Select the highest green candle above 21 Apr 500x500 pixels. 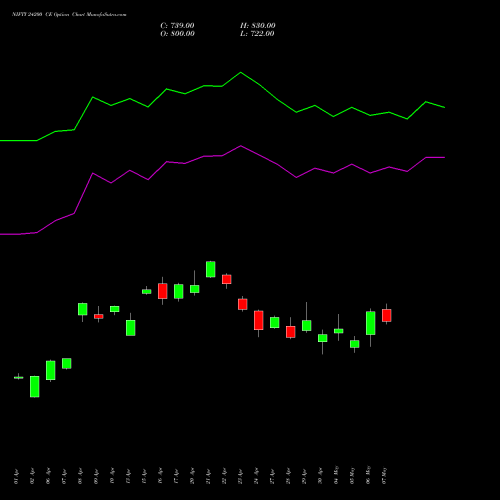[x=211, y=269]
